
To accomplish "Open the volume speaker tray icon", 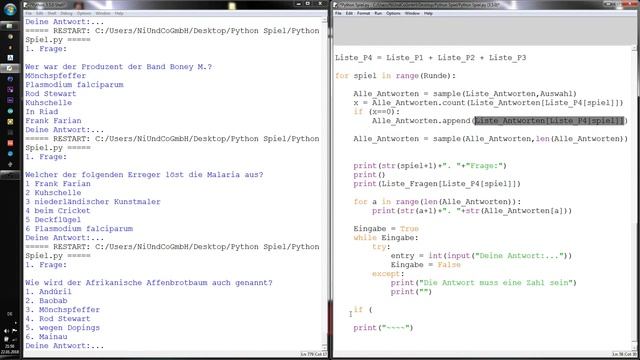I will point(7,331).
